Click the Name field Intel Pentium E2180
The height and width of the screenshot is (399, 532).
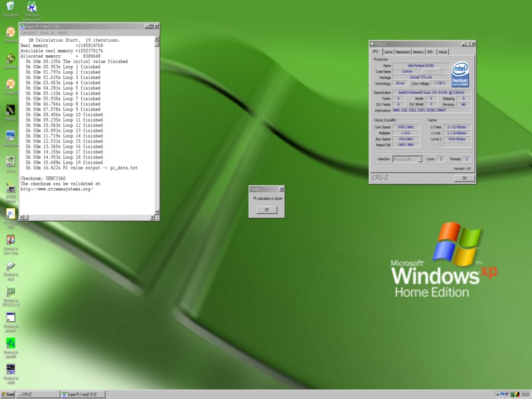(421, 65)
